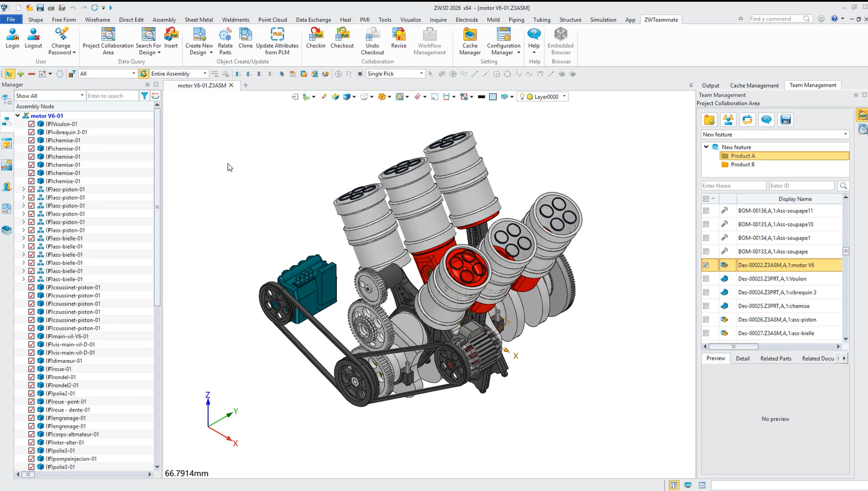
Task: Check the BOM-00136 Ass-soupape11 row checkbox
Action: (706, 210)
